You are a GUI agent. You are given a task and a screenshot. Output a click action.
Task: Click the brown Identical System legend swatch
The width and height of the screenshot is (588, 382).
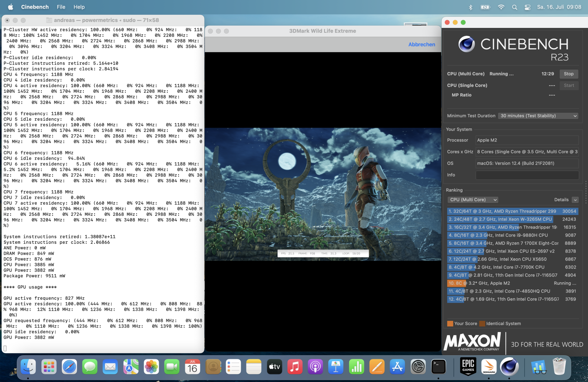click(x=482, y=324)
